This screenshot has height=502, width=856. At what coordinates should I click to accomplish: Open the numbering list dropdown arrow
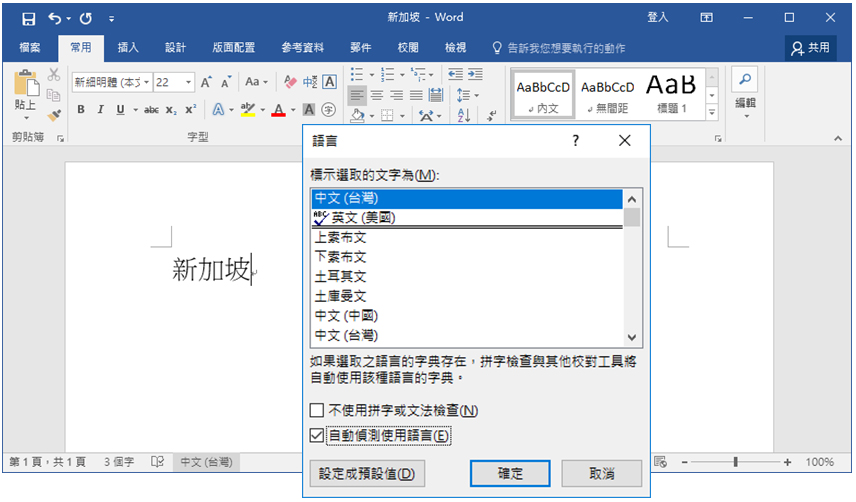point(402,75)
